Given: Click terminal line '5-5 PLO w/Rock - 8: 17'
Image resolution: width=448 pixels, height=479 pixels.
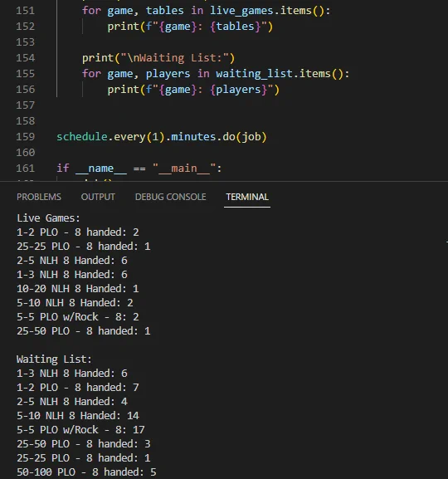Looking at the screenshot, I should (x=80, y=430).
